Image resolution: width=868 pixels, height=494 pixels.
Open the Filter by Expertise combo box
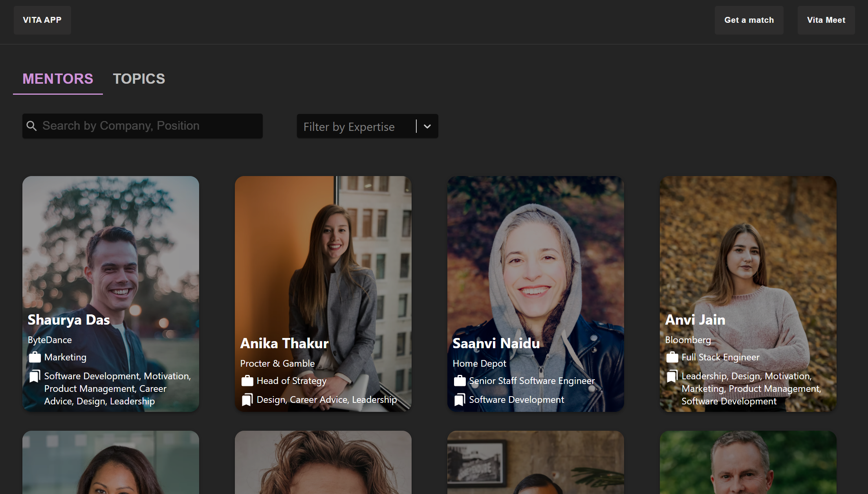click(x=353, y=126)
